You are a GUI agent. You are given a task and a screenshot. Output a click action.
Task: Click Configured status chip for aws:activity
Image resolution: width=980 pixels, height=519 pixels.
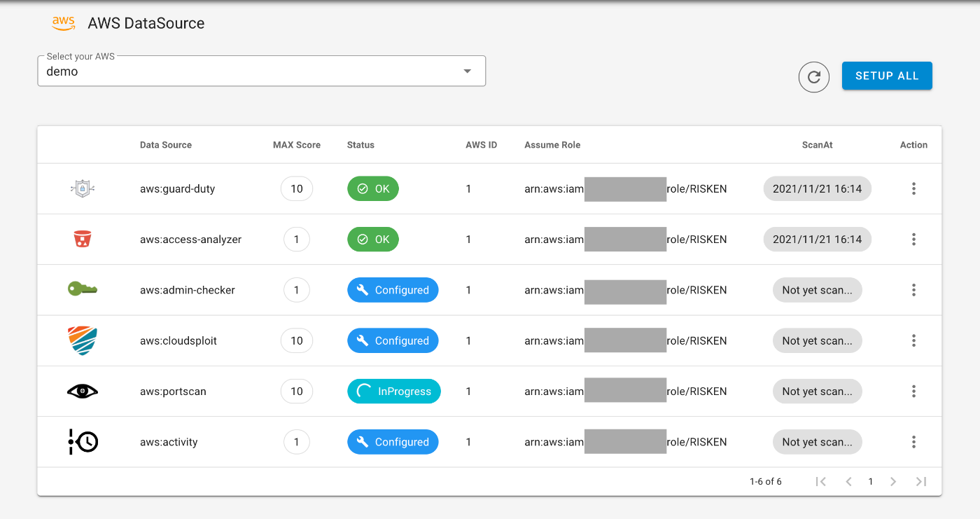(393, 442)
